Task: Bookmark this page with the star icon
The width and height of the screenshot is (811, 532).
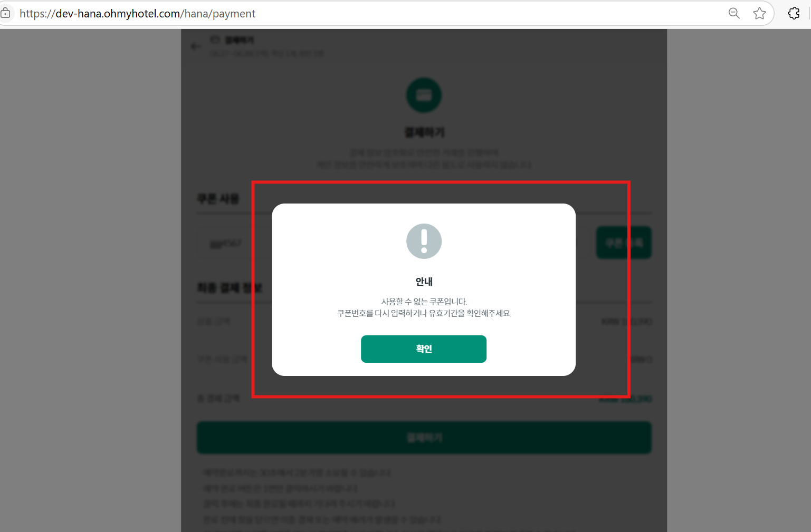Action: pos(759,13)
